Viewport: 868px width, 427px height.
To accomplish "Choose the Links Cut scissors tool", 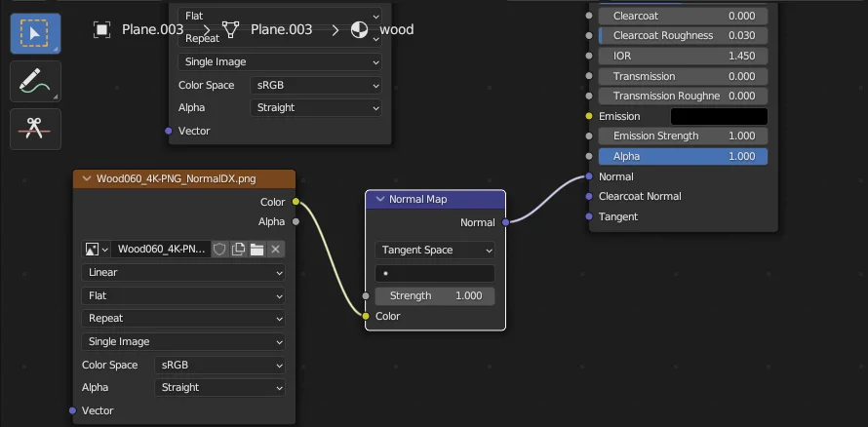I will [35, 129].
